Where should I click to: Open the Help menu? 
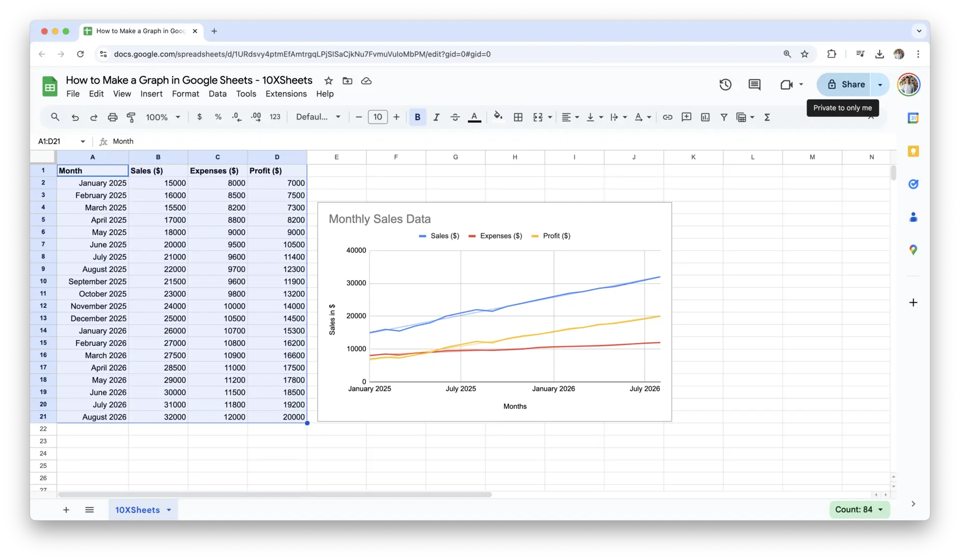point(325,94)
